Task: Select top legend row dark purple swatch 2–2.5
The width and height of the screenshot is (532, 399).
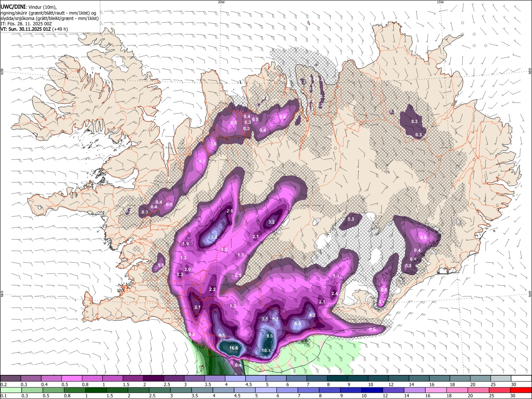Action: pyautogui.click(x=153, y=378)
